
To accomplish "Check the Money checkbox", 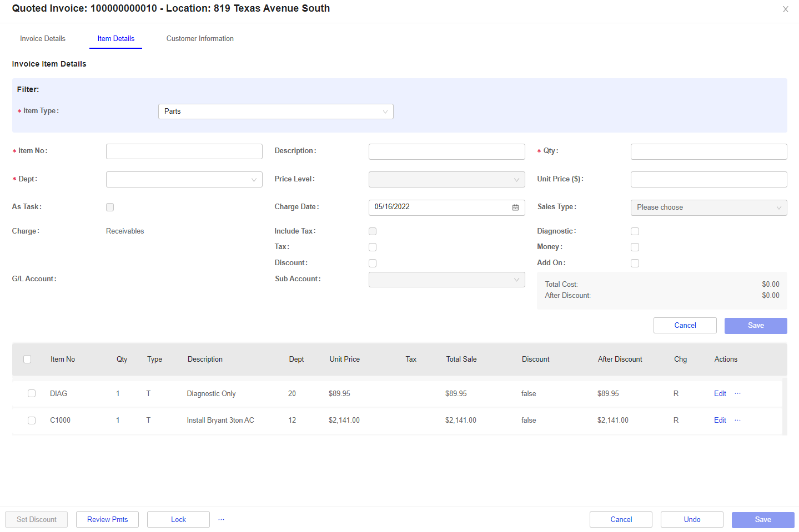I will pos(635,247).
